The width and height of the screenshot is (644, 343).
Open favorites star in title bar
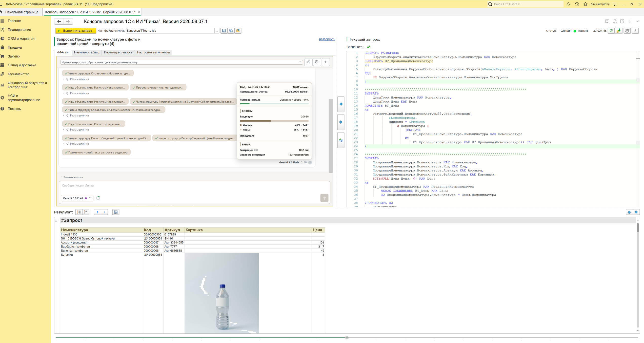pyautogui.click(x=586, y=4)
